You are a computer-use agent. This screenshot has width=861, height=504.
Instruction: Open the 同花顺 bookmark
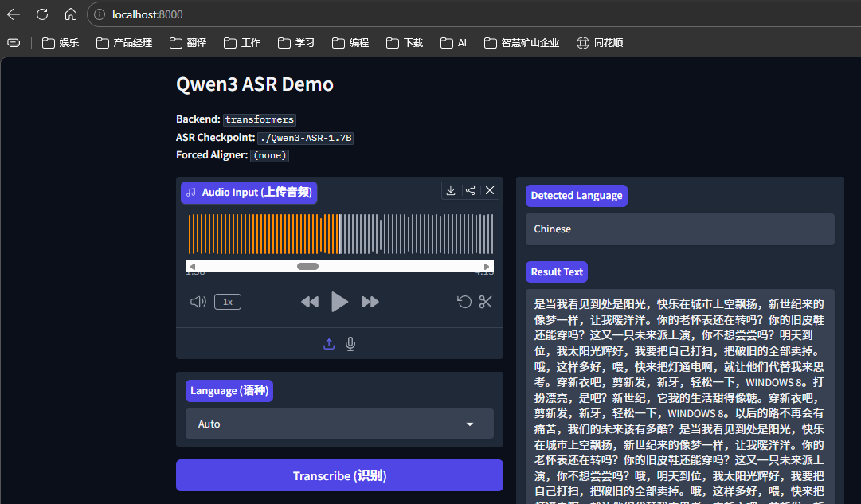(600, 43)
